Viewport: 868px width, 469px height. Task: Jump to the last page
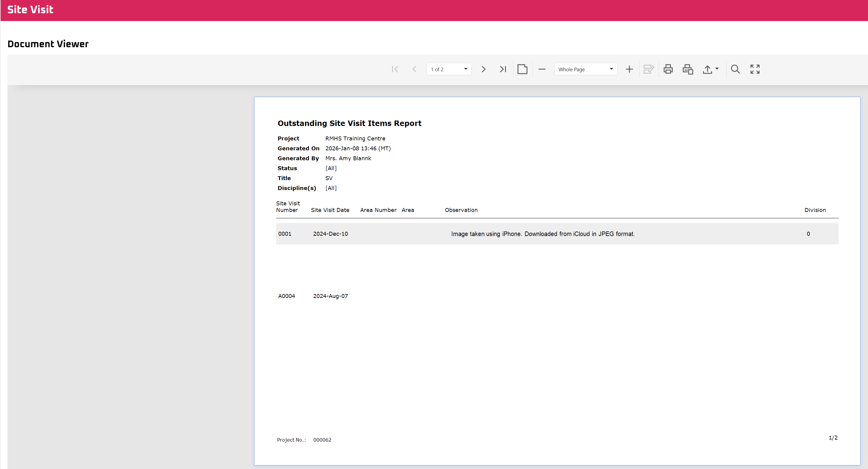(503, 69)
